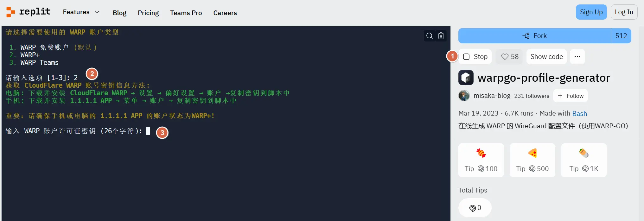This screenshot has width=644, height=221.
Task: Open the Blog page
Action: pos(119,13)
